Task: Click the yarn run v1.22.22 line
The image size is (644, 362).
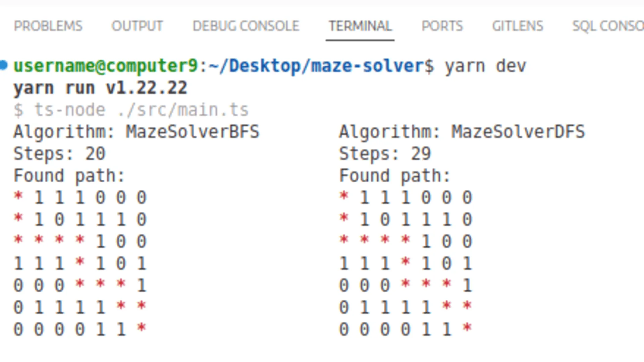Action: 100,88
